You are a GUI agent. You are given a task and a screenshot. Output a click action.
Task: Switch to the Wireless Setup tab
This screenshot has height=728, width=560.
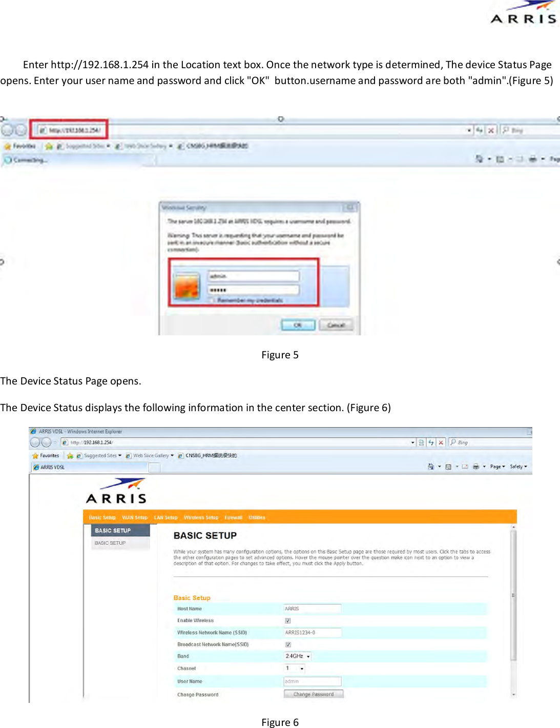tap(201, 517)
